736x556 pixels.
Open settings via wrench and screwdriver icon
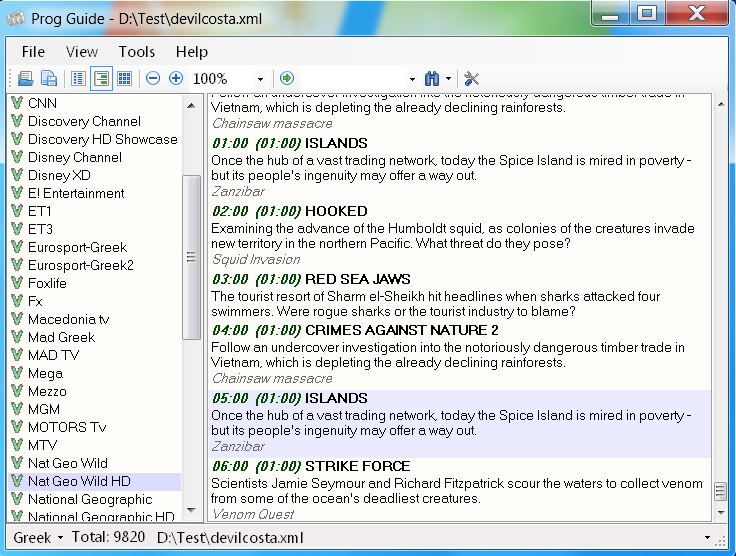(x=471, y=78)
